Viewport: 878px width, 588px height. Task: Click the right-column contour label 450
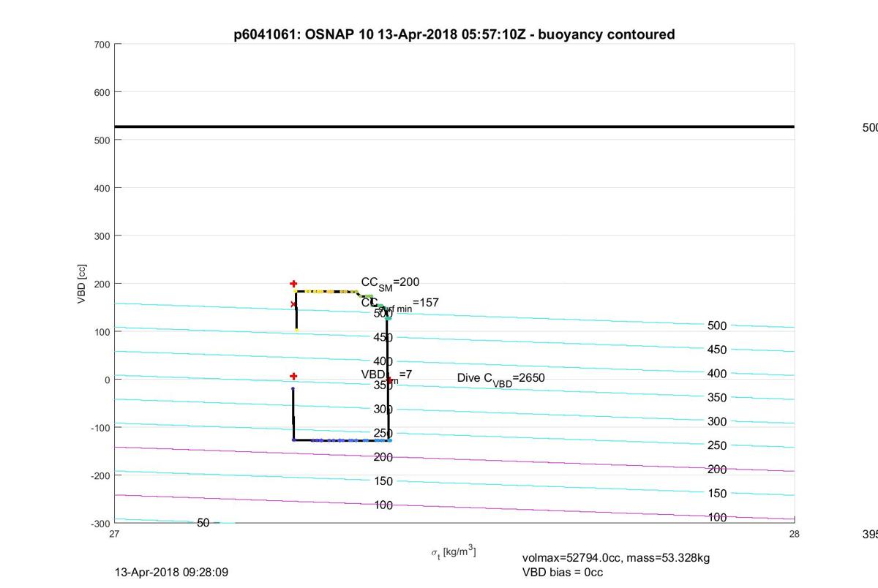click(718, 350)
